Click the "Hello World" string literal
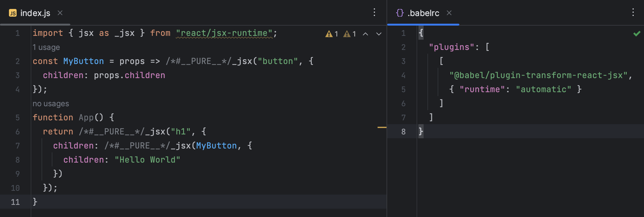Image resolution: width=644 pixels, height=217 pixels. coord(147,160)
